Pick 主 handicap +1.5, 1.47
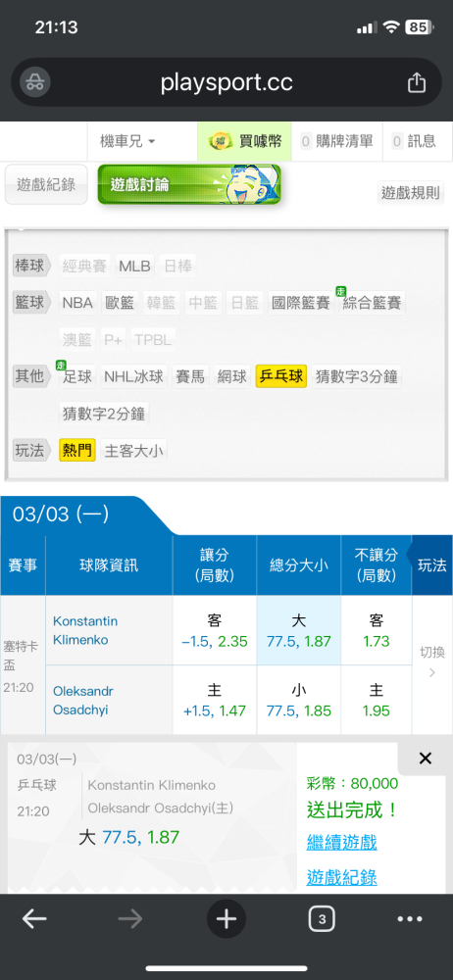 [x=215, y=700]
